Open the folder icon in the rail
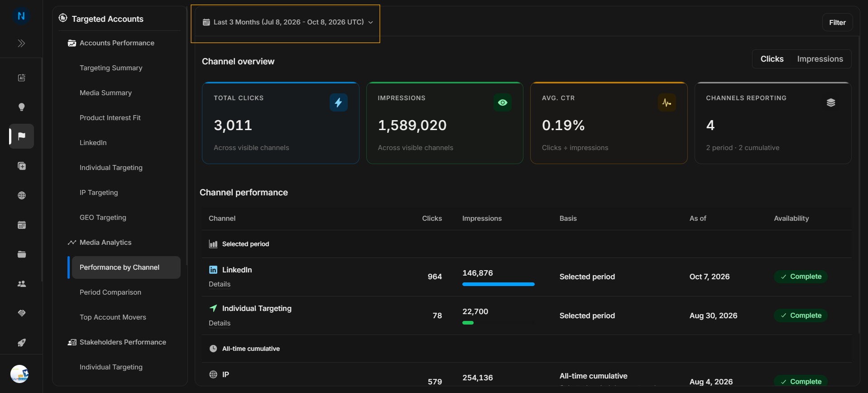The image size is (868, 393). [x=21, y=254]
